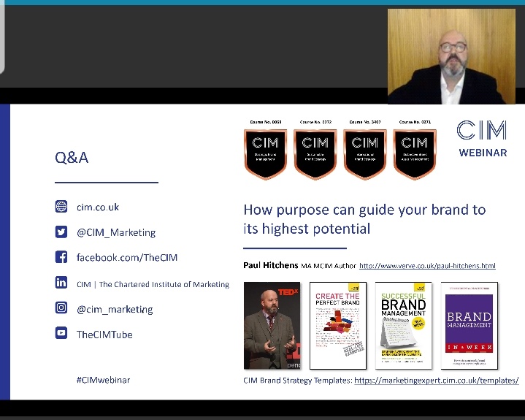Click the Paul Hitchens name text

pos(271,265)
